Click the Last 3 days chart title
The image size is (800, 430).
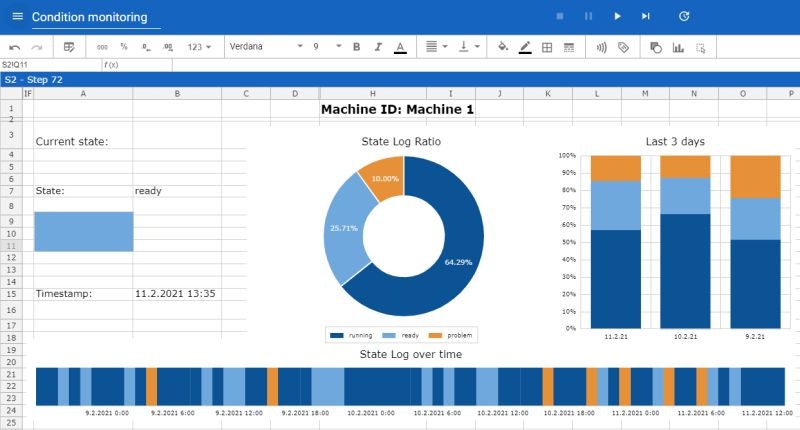pos(675,141)
